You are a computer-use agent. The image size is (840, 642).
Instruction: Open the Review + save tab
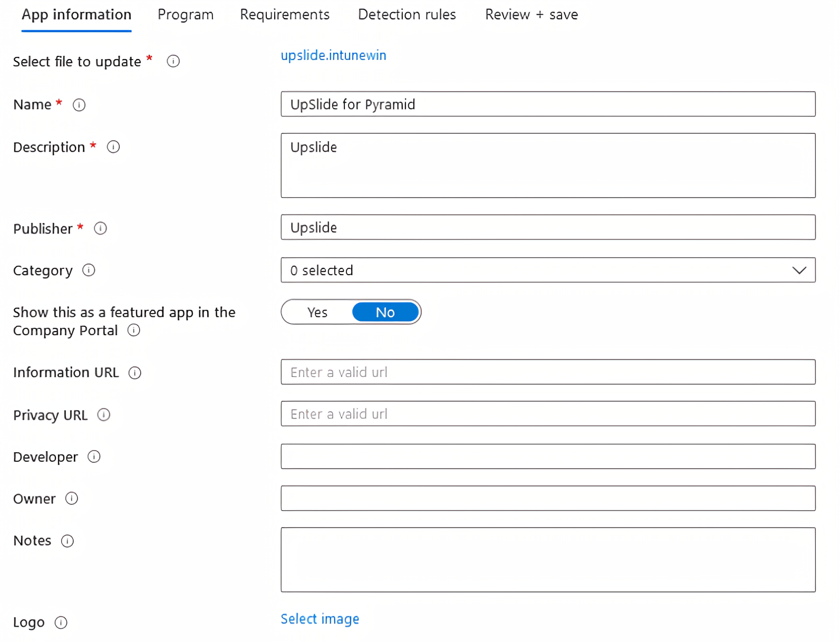coord(532,15)
